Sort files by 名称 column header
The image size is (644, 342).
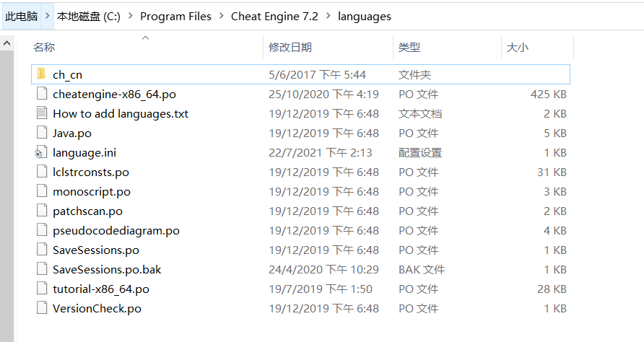click(x=44, y=48)
